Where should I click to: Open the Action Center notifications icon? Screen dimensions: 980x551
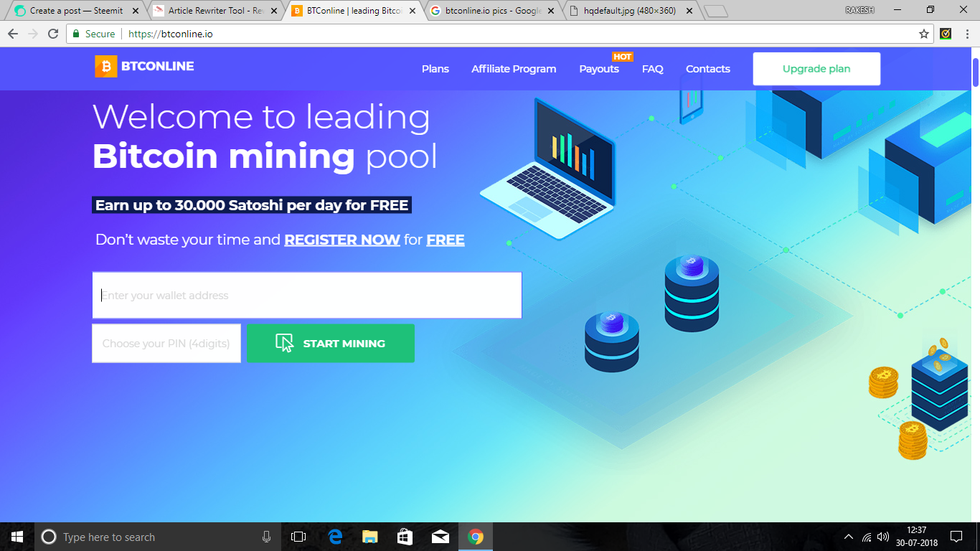pos(956,537)
